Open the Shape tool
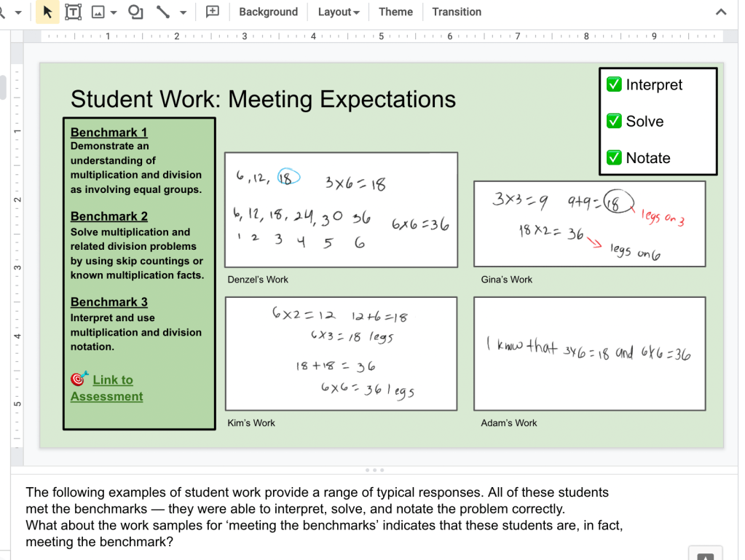Viewport: 745px width, 560px height. (135, 12)
